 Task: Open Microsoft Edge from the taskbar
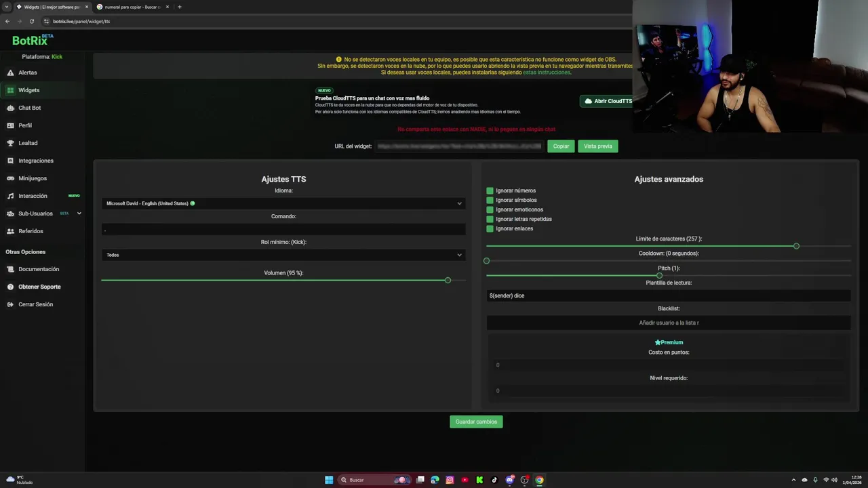click(435, 480)
